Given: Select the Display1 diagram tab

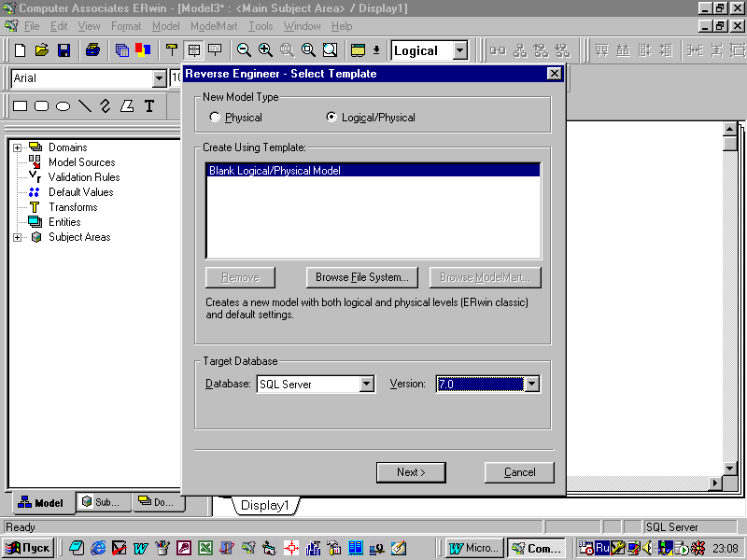Looking at the screenshot, I should pyautogui.click(x=265, y=505).
